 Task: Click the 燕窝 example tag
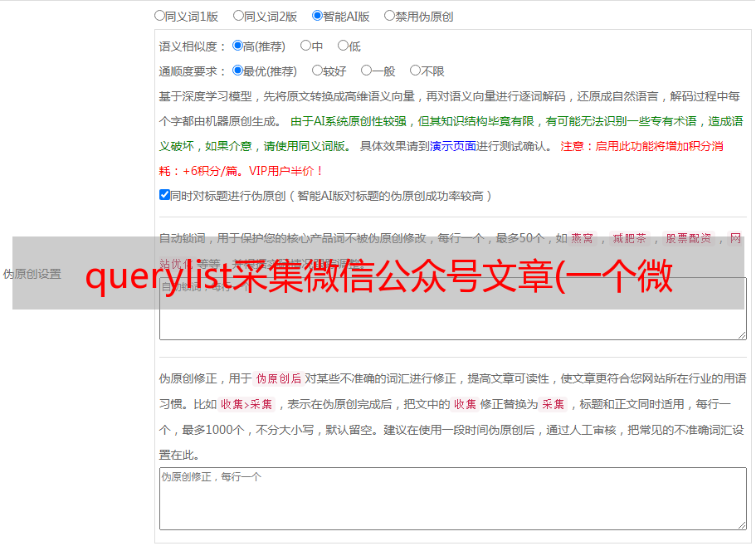(x=583, y=238)
